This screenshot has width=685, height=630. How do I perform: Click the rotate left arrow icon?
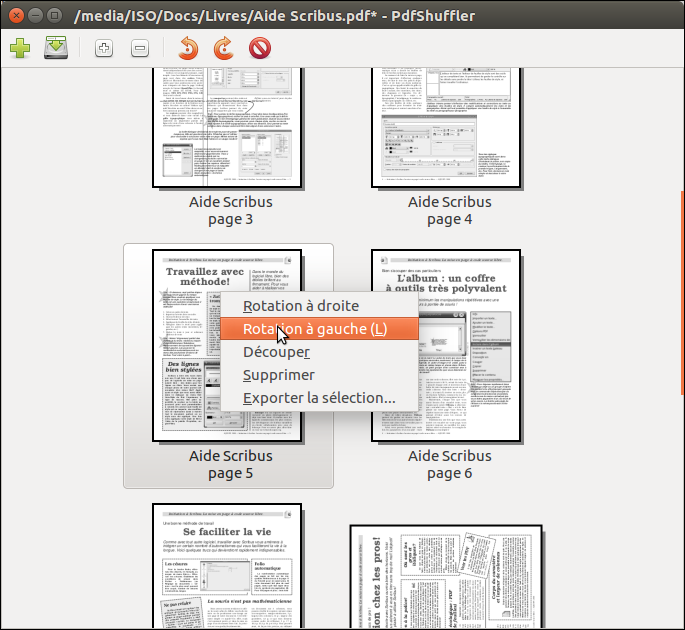[188, 48]
